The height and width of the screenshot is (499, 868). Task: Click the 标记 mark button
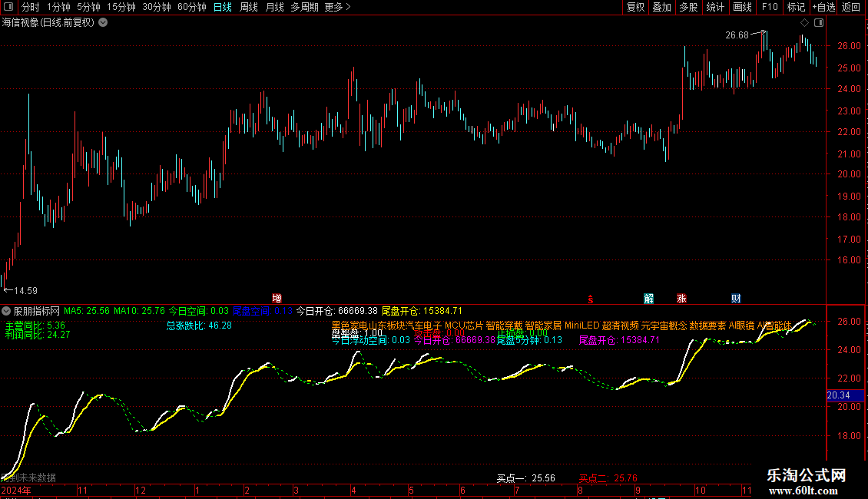pos(796,7)
